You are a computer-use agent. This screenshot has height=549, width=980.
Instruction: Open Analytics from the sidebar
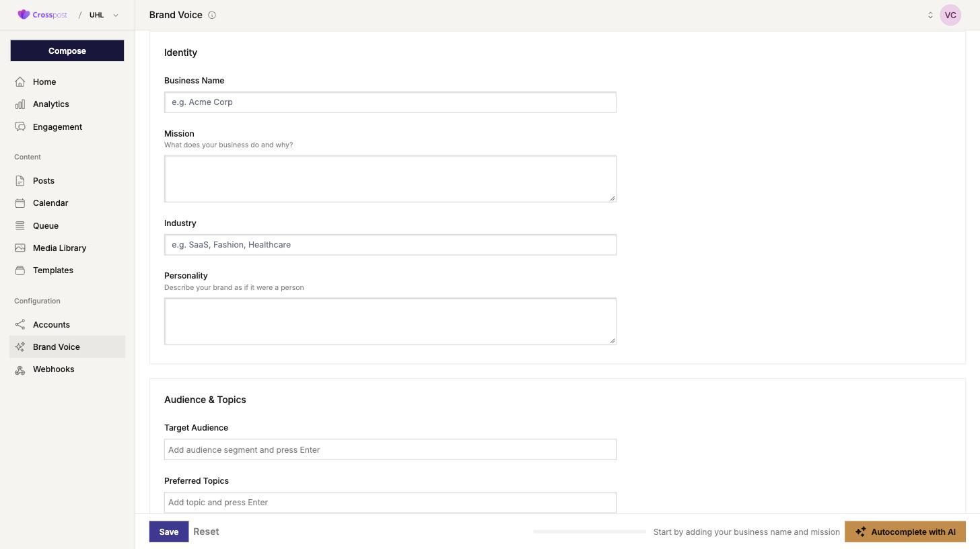click(x=51, y=104)
